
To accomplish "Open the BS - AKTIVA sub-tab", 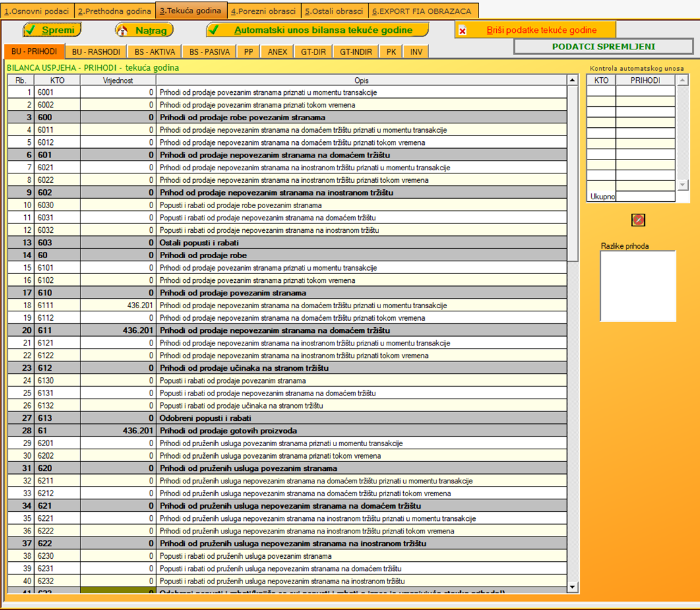I will [x=155, y=52].
